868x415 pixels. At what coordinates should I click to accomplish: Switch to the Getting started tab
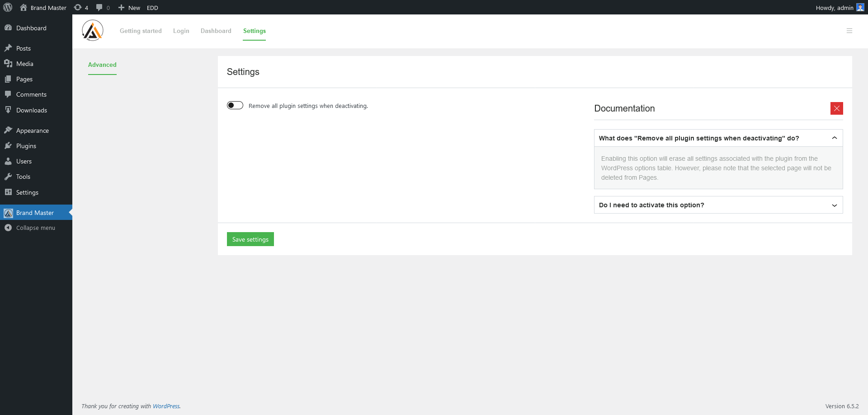[x=141, y=31]
